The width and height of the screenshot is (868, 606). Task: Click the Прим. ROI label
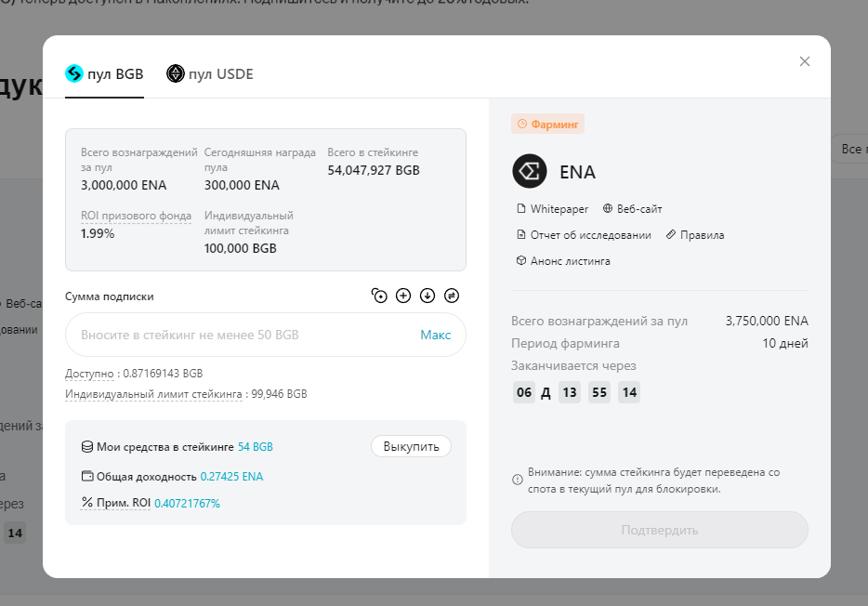(124, 503)
